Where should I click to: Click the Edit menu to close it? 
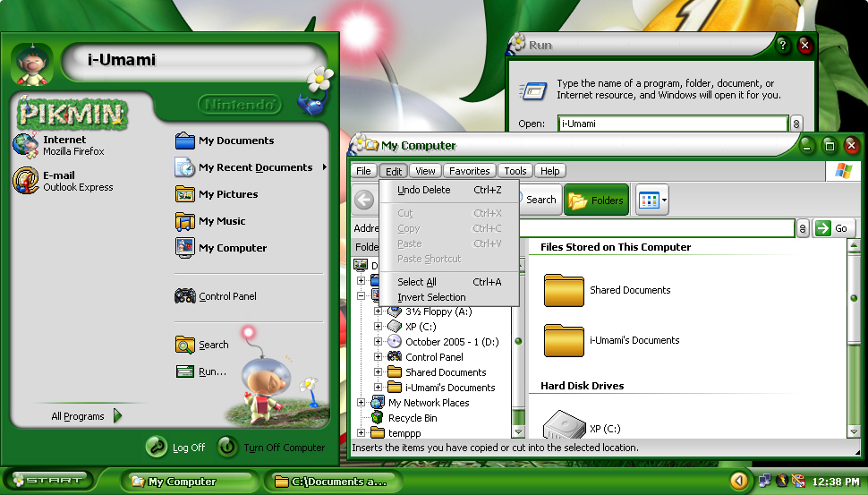[x=394, y=171]
